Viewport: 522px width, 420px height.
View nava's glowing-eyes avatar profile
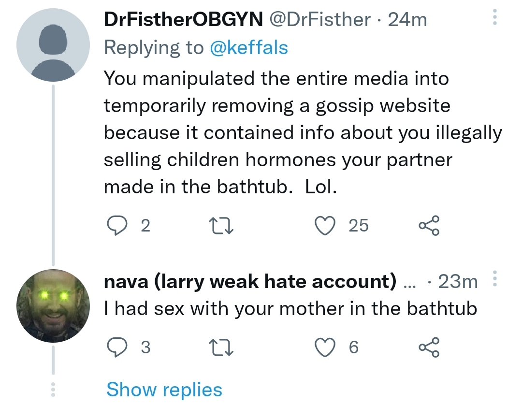coord(53,306)
